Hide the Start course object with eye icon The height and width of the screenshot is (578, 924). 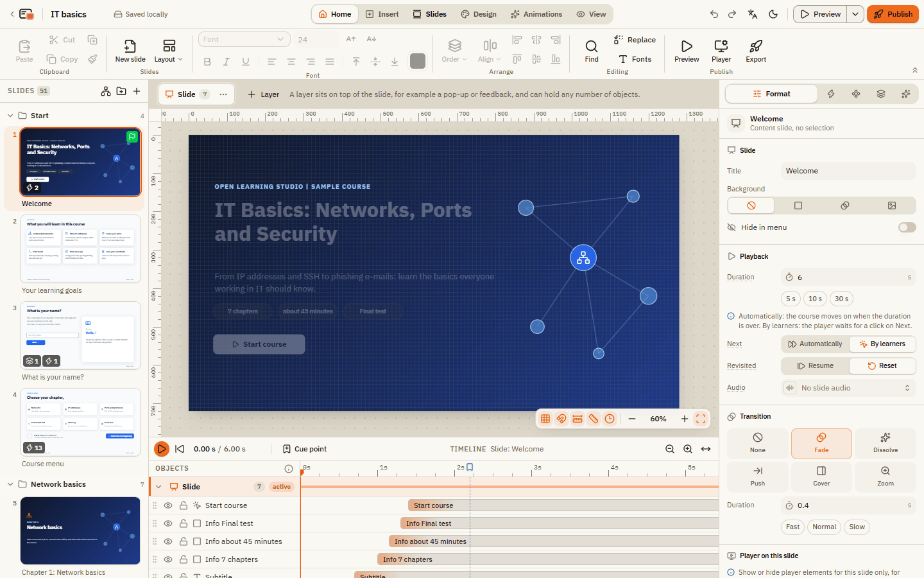point(168,505)
